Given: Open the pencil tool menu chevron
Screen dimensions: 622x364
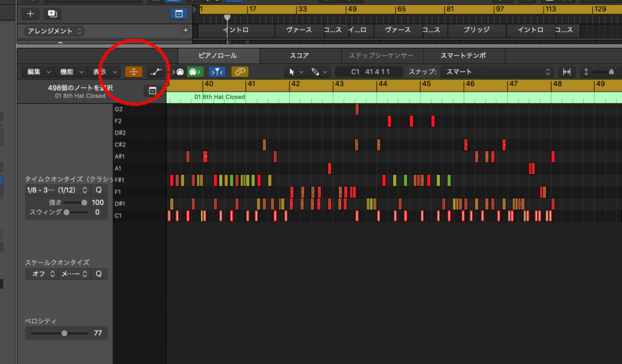Looking at the screenshot, I should point(325,72).
